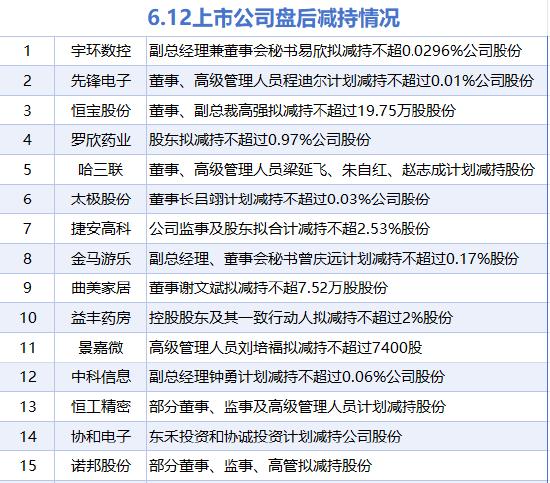Click company name 先锋电子
The width and height of the screenshot is (550, 483).
(x=101, y=81)
